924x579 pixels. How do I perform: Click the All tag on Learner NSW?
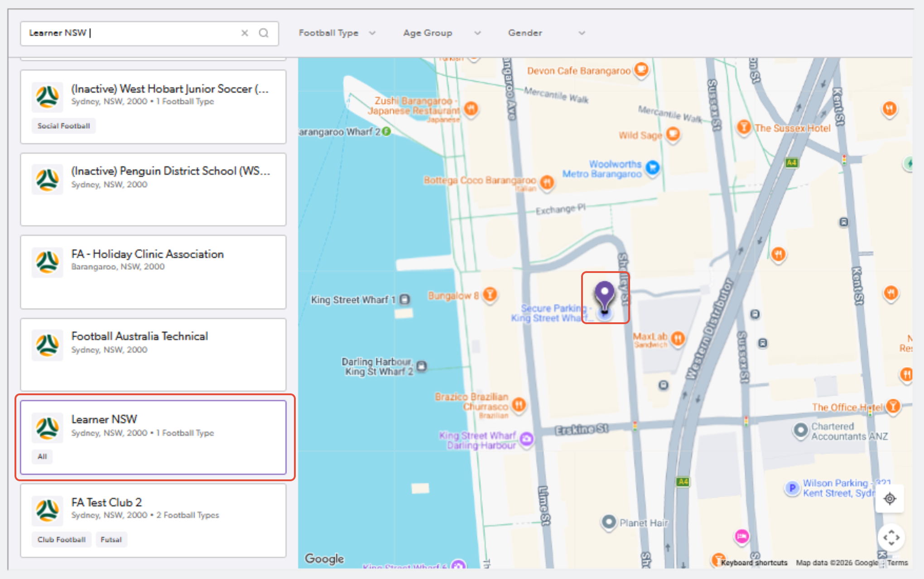[42, 456]
